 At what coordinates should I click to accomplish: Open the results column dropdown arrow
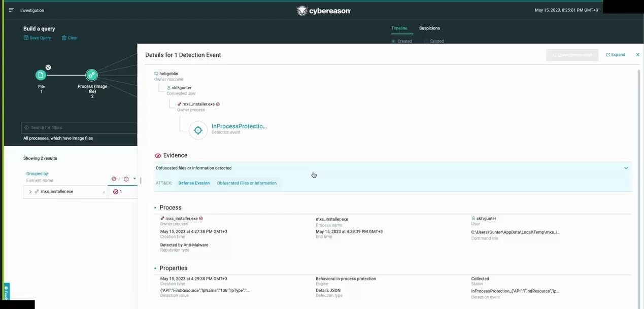coord(134,179)
